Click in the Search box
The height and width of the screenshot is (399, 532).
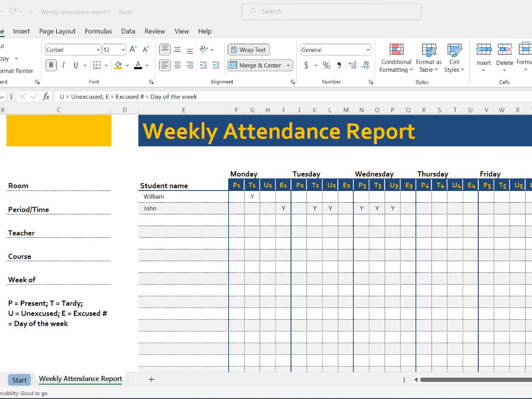coord(331,12)
